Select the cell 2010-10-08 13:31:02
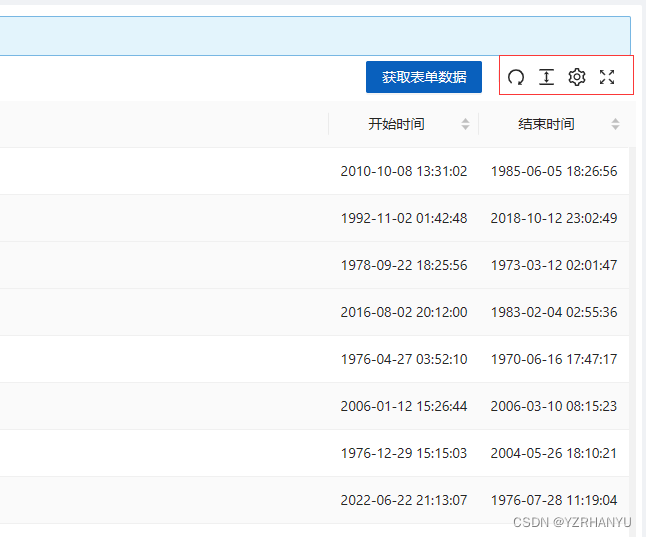Viewport: 646px width, 537px height. [x=404, y=171]
